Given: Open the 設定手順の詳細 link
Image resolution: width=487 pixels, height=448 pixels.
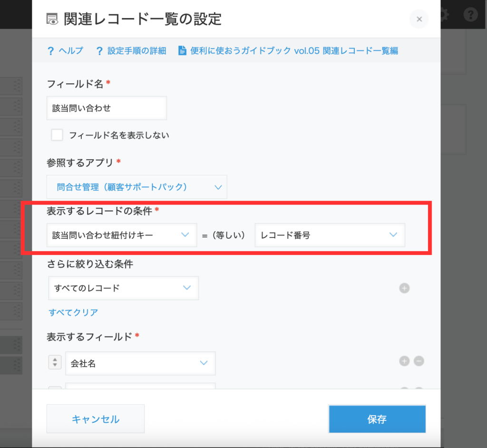Looking at the screenshot, I should click(x=136, y=51).
